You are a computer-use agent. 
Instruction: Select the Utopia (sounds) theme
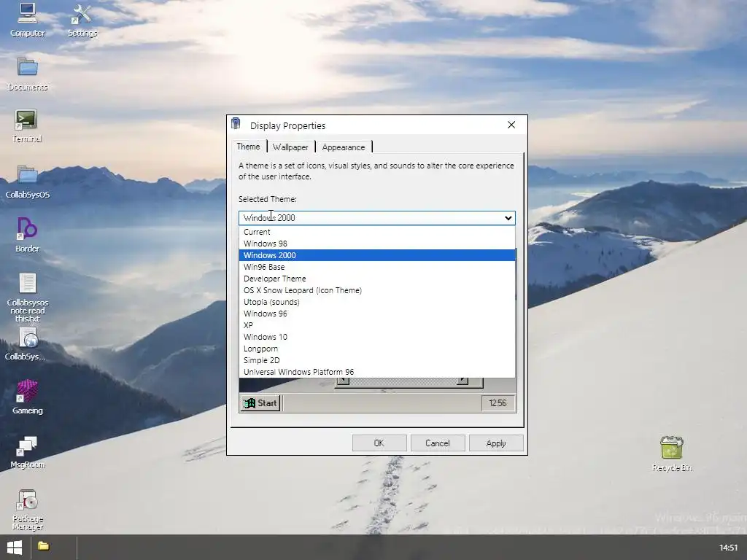tap(377, 302)
